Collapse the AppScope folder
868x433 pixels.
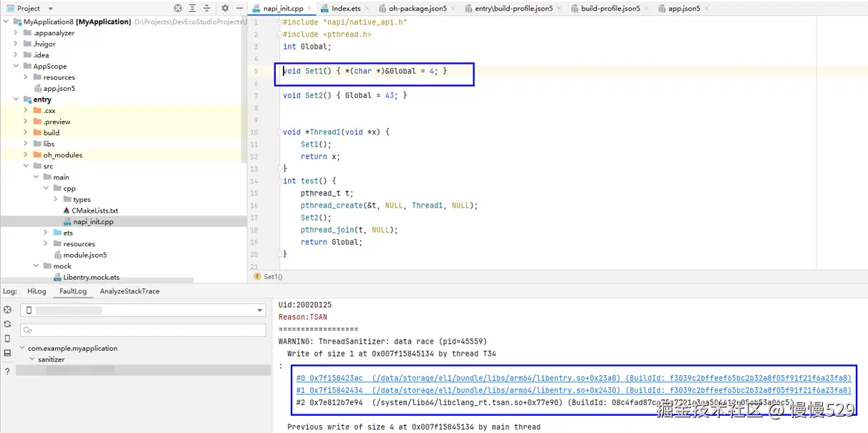pyautogui.click(x=16, y=66)
